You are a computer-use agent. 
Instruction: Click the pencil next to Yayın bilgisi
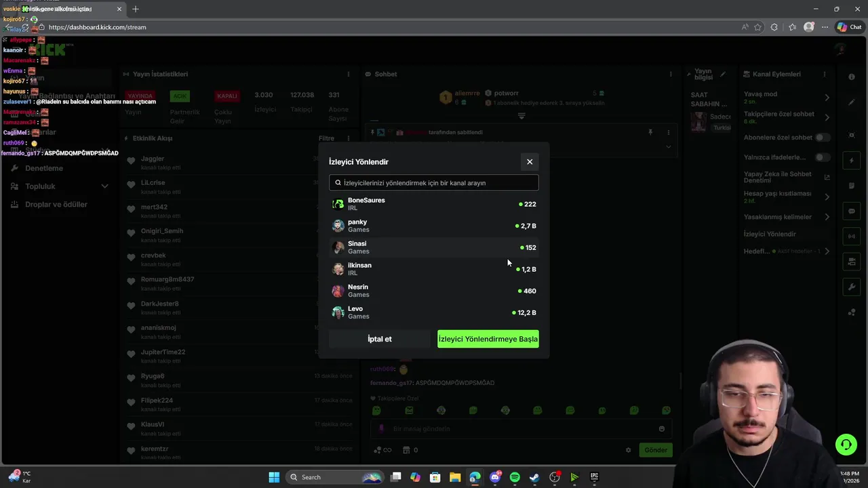tap(723, 74)
